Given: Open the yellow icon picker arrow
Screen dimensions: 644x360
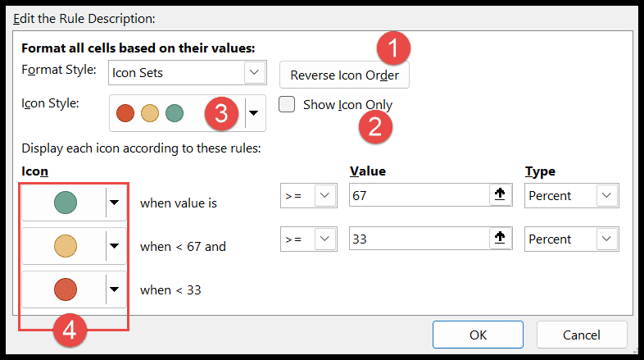Looking at the screenshot, I should [115, 246].
